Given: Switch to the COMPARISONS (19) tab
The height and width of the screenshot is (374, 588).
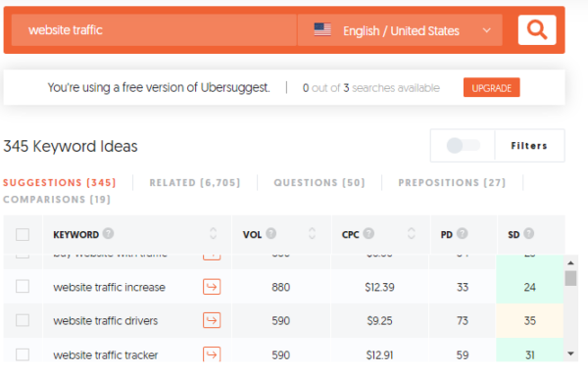Looking at the screenshot, I should (57, 200).
